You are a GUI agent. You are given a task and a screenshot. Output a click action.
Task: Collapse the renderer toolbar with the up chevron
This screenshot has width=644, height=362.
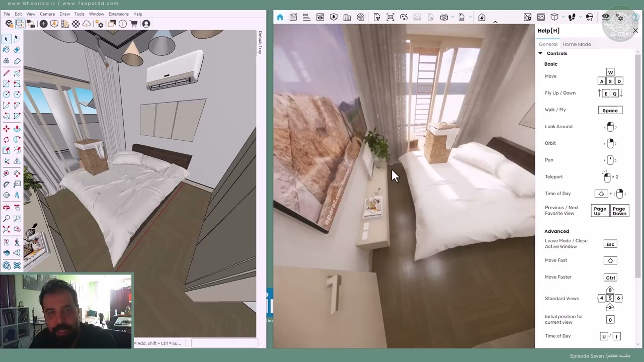point(495,22)
